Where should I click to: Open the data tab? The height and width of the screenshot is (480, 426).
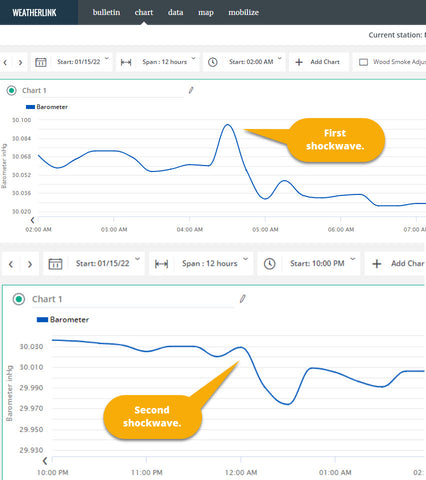pos(175,12)
